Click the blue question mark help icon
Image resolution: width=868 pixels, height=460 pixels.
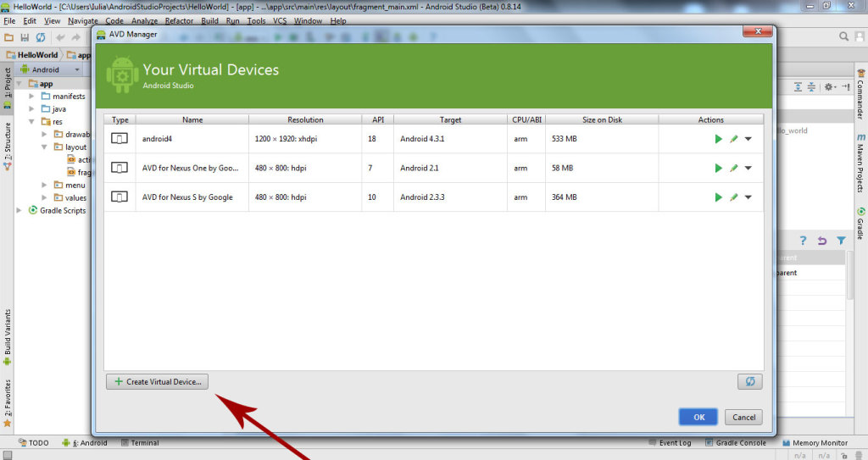(x=803, y=241)
